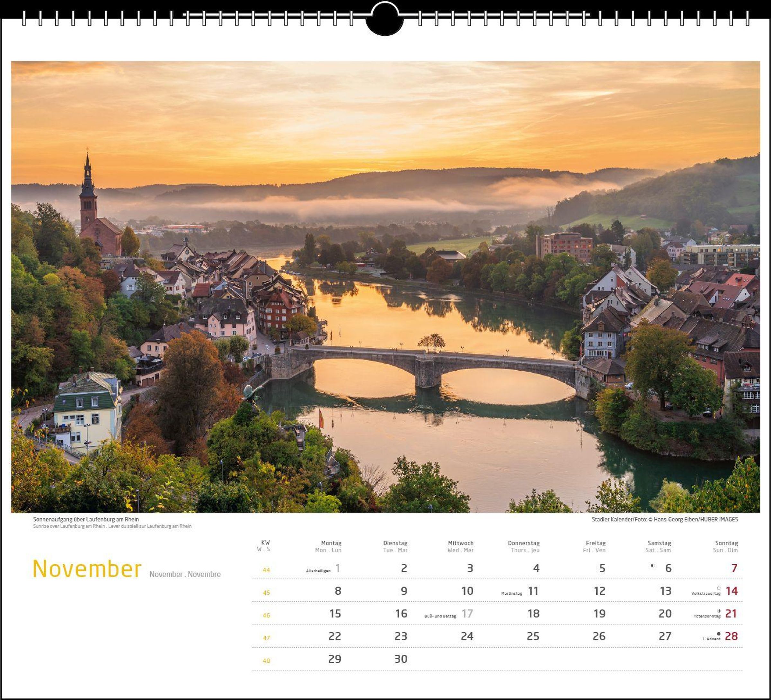The height and width of the screenshot is (700, 771).
Task: Click the Sonnenaufgang über Laufenburg caption
Action: [x=86, y=519]
